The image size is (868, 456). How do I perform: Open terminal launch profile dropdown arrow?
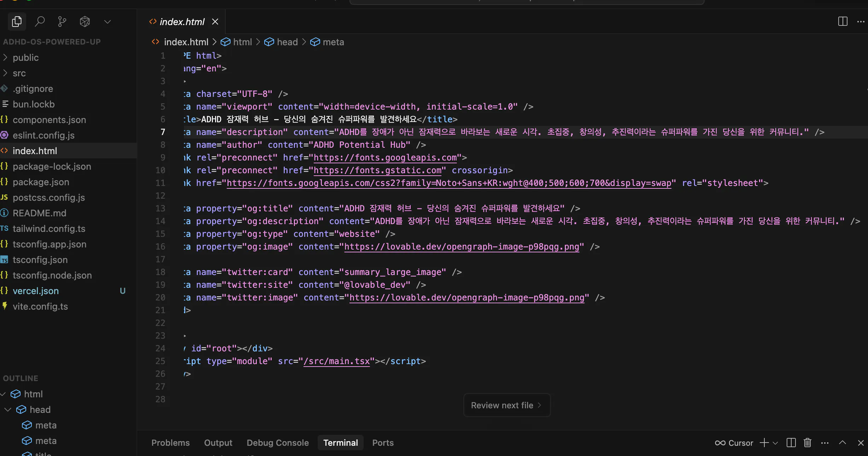(775, 443)
